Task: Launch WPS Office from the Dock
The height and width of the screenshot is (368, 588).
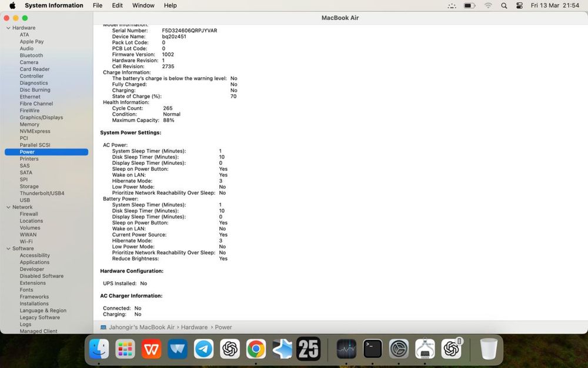Action: [152, 349]
